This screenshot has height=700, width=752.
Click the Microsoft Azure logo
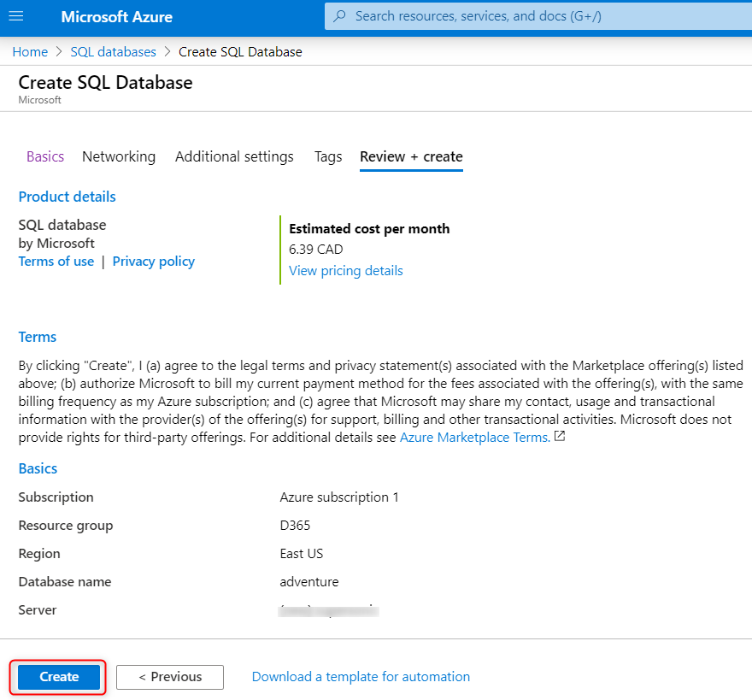[x=116, y=16]
